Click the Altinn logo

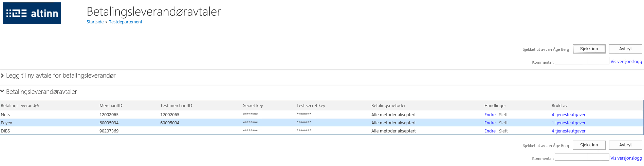point(32,13)
